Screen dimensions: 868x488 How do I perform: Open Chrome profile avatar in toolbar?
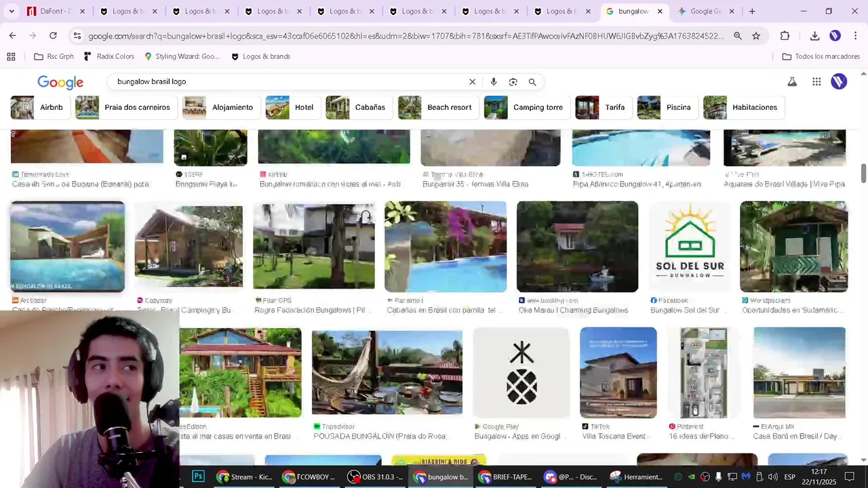835,36
